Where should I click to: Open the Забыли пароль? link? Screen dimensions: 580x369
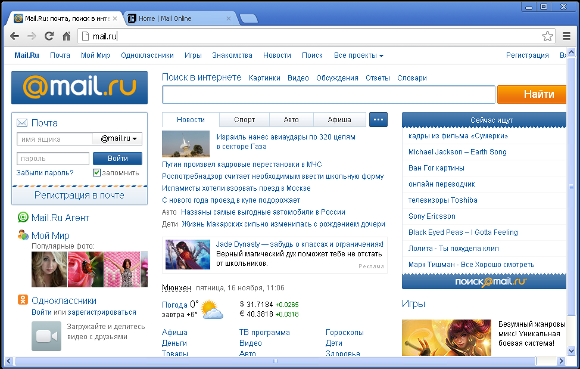pos(45,173)
